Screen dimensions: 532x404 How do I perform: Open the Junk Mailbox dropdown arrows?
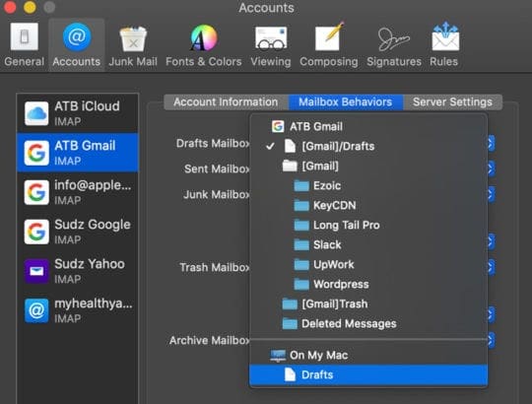tap(491, 194)
